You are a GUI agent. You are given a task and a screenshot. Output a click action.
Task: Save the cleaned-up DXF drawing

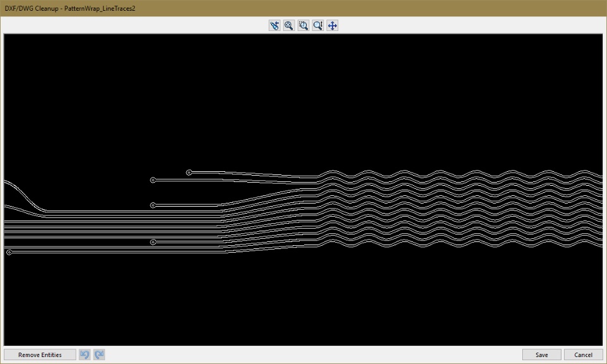(542, 355)
